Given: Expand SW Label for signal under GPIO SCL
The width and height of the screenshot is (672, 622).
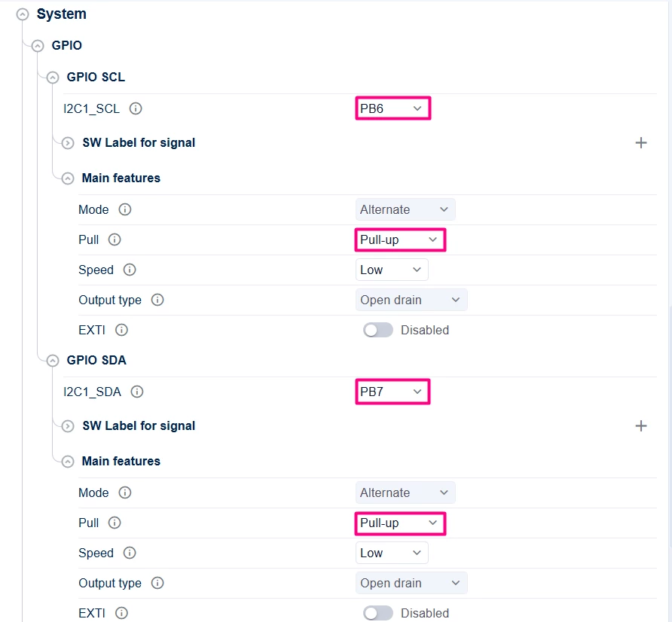Looking at the screenshot, I should pos(68,143).
